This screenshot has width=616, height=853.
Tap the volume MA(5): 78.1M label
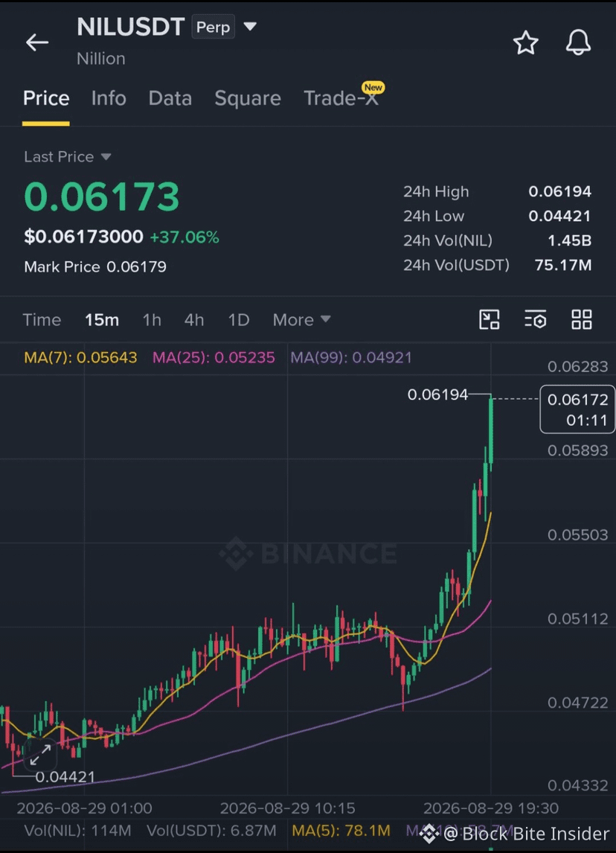[341, 831]
